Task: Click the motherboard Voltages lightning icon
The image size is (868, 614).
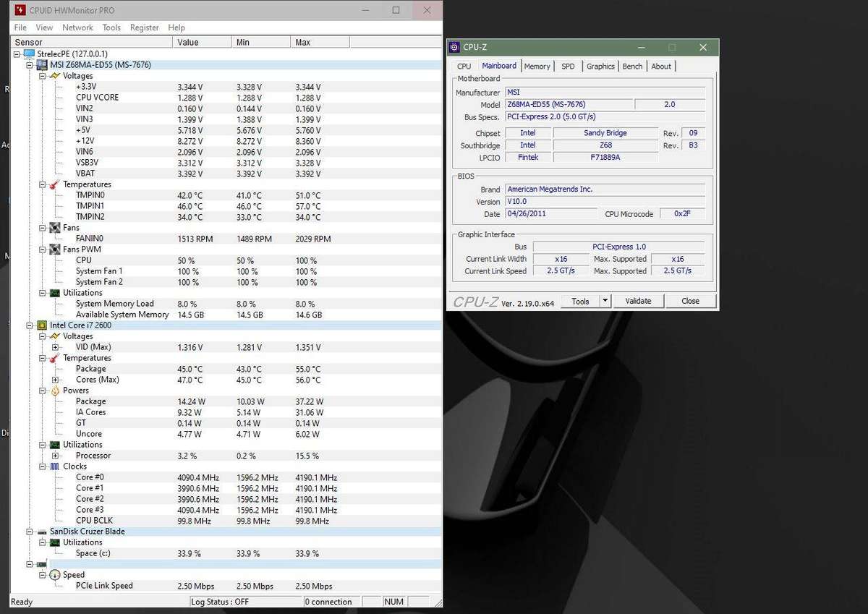Action: pos(55,76)
